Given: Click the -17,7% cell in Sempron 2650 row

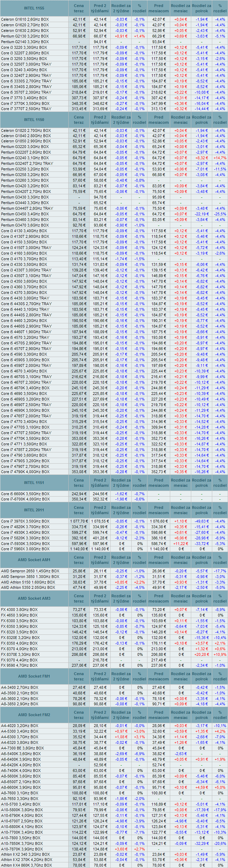Looking at the screenshot, I should pyautogui.click(x=220, y=571).
